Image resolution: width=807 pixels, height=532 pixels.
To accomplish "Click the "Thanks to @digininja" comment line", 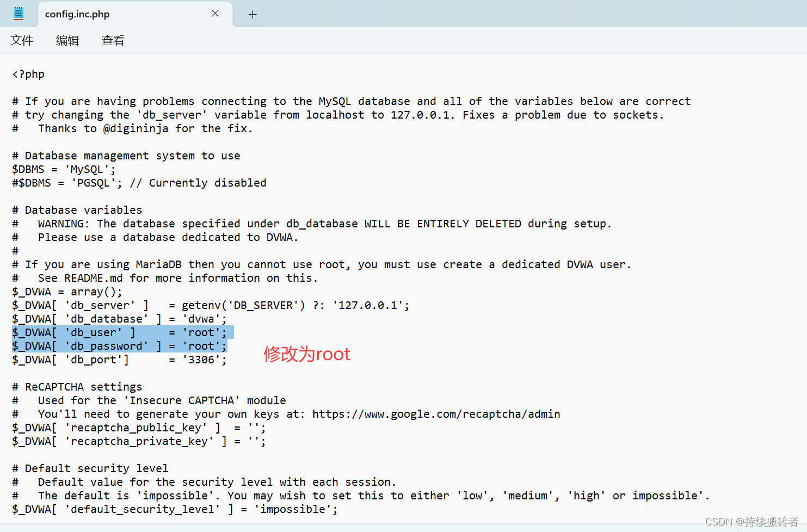I will coord(132,128).
